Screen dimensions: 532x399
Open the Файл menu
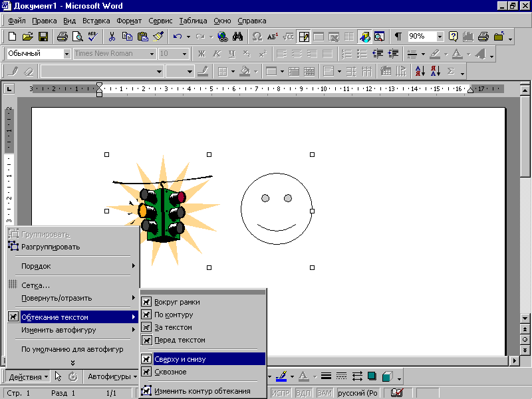pos(17,21)
